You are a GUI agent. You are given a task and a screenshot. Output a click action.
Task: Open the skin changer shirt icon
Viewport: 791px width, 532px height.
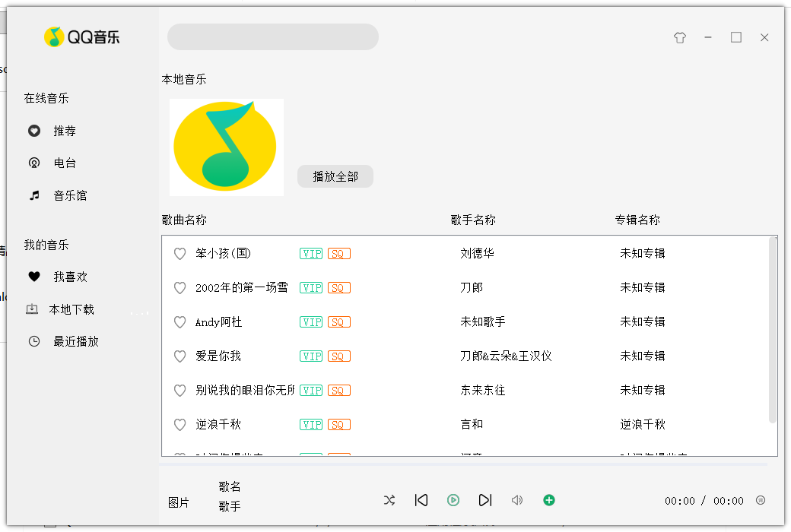[x=679, y=37]
